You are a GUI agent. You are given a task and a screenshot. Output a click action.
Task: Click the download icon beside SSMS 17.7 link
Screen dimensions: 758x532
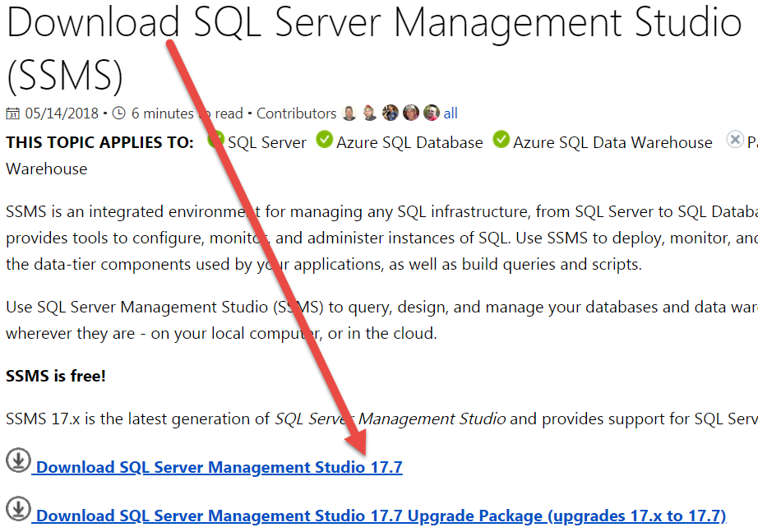pyautogui.click(x=18, y=460)
